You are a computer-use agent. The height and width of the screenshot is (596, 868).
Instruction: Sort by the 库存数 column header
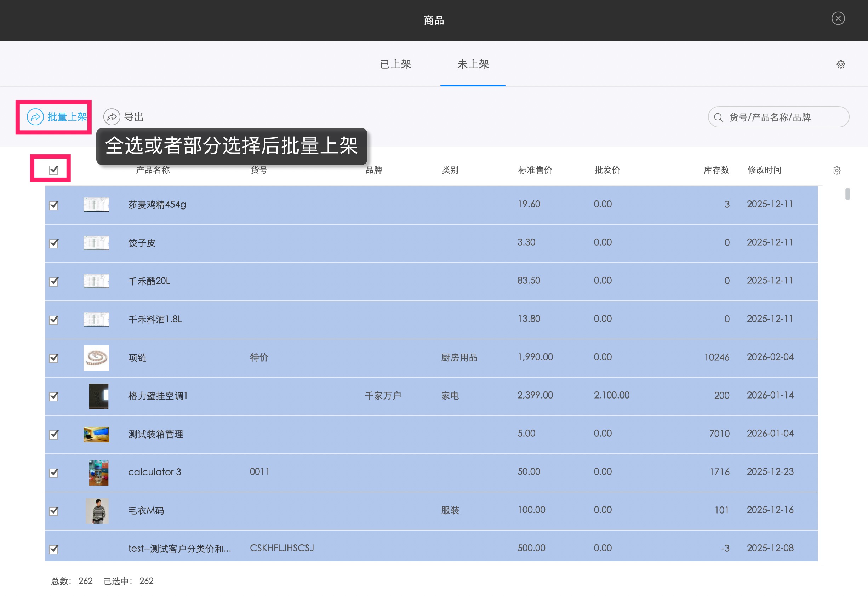tap(716, 170)
